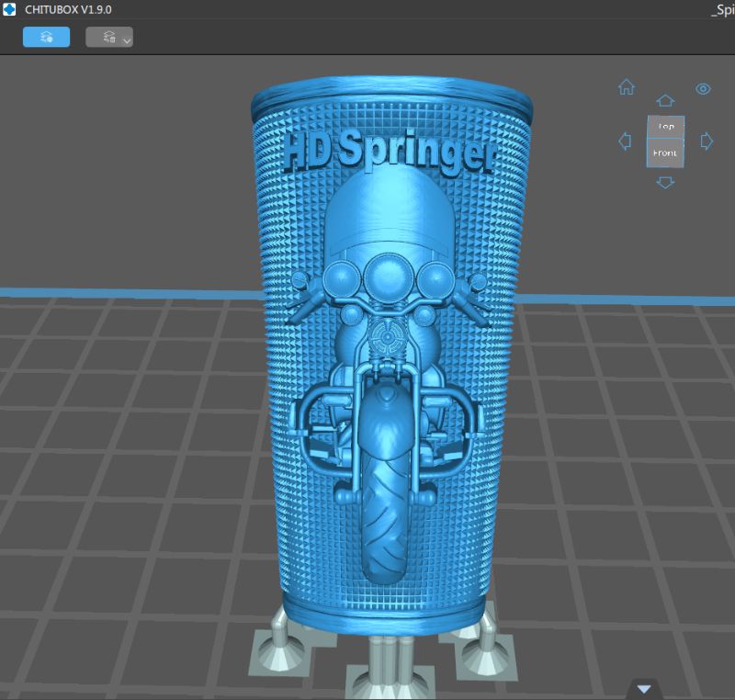Click the blue slice settings toolbar button

coord(47,37)
